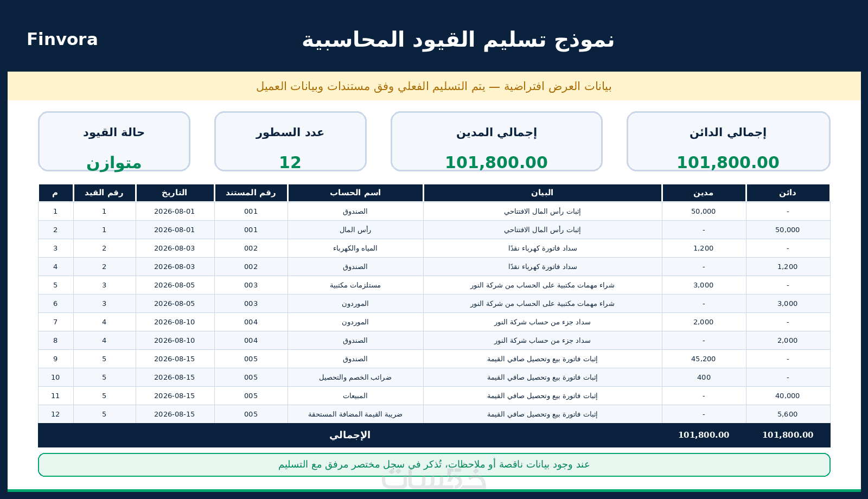The height and width of the screenshot is (499, 868).
Task: Click the yellow demo data notice banner
Action: [x=434, y=86]
